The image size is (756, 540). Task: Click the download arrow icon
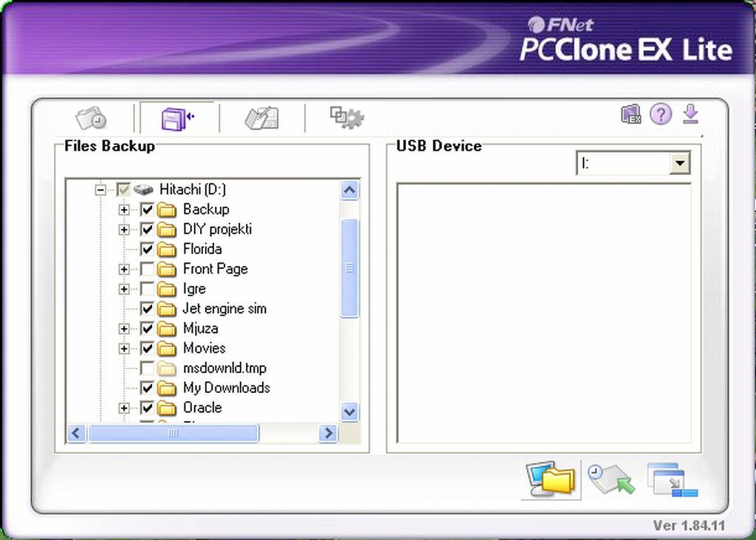[690, 115]
